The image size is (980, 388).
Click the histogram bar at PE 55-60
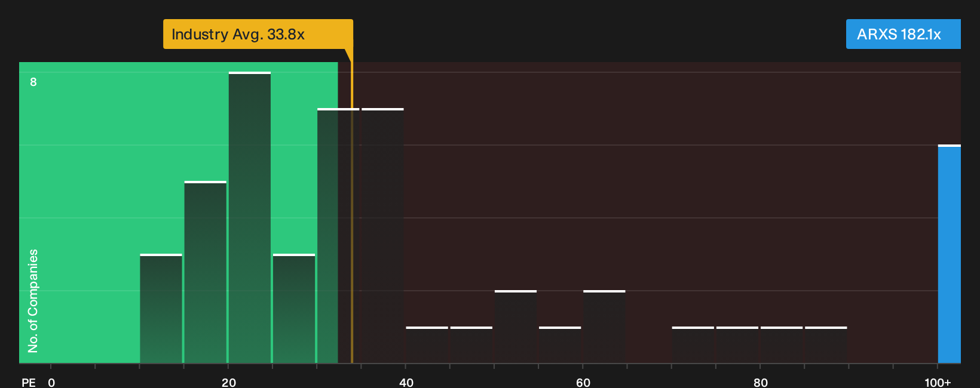[x=560, y=345]
